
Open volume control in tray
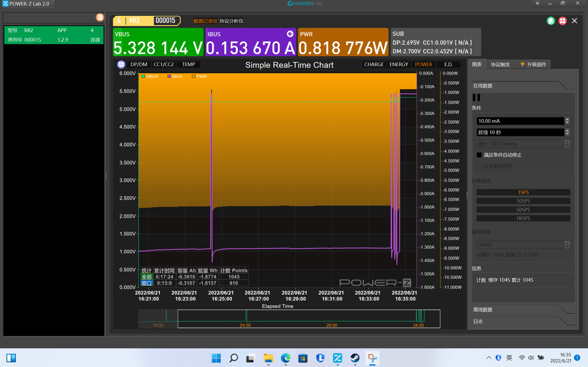click(x=531, y=358)
